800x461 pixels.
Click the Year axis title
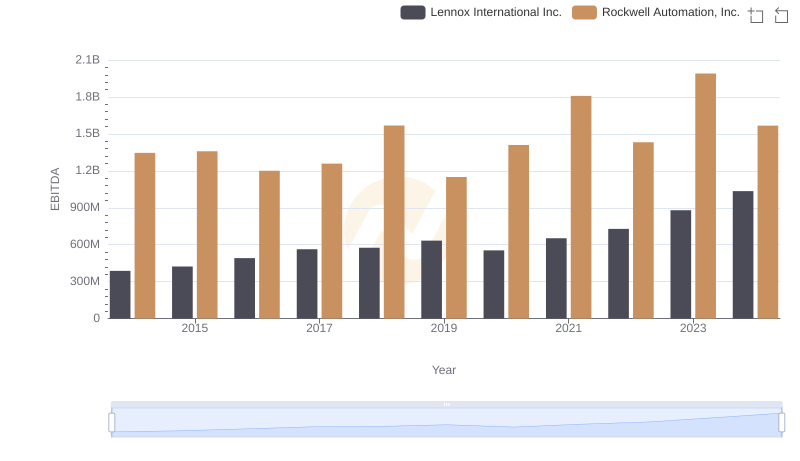click(444, 370)
